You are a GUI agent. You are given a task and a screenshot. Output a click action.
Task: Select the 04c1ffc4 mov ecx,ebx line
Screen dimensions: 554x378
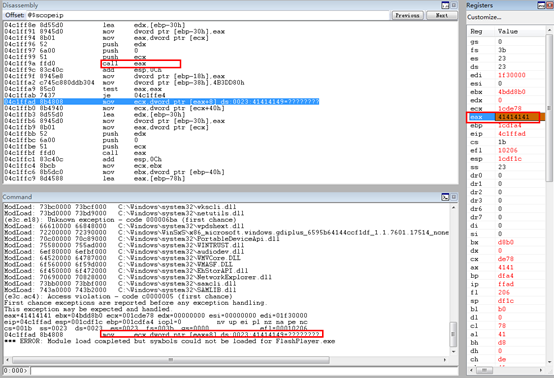click(83, 166)
